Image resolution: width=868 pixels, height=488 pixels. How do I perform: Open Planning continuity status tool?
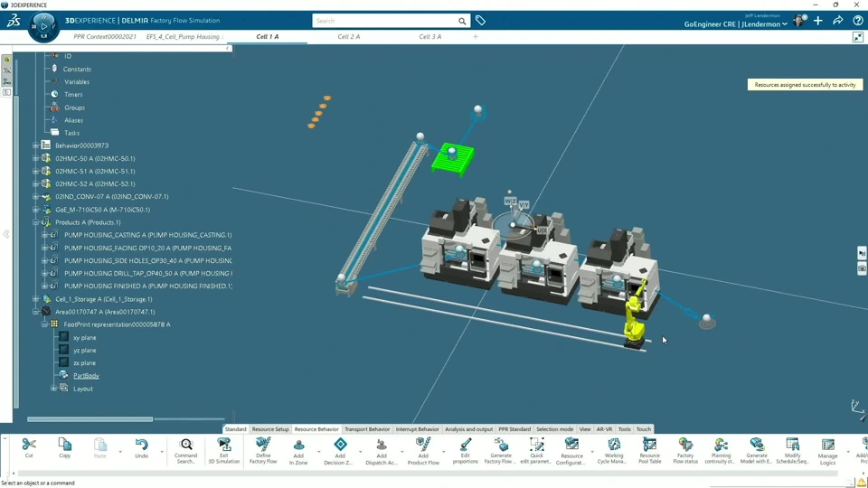coord(721,451)
